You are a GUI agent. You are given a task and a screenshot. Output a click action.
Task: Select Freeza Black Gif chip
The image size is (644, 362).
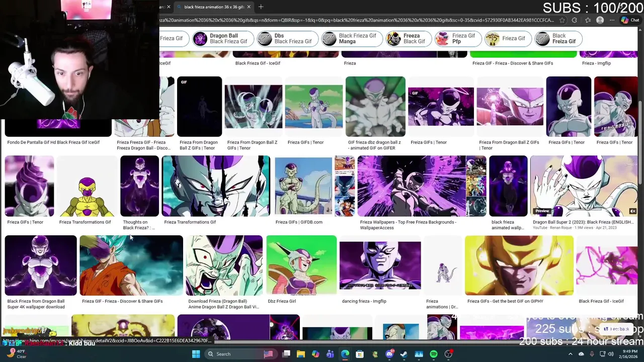[x=408, y=39]
